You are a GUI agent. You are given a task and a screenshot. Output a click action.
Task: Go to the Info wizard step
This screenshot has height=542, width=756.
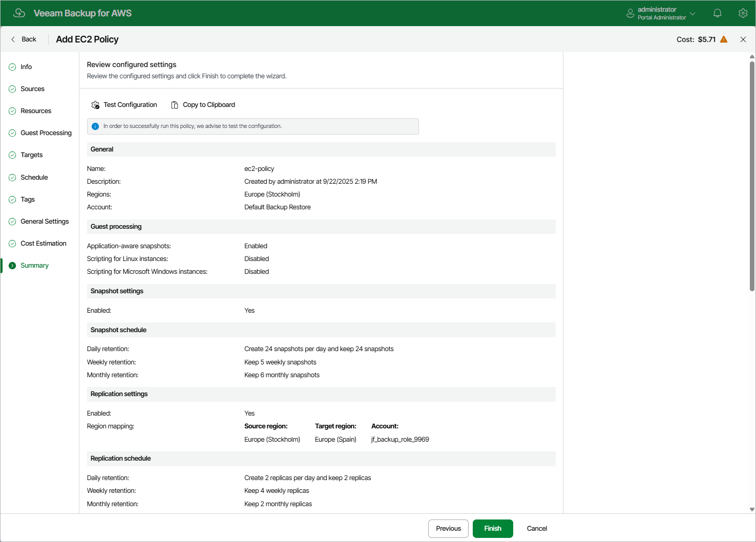tap(26, 67)
